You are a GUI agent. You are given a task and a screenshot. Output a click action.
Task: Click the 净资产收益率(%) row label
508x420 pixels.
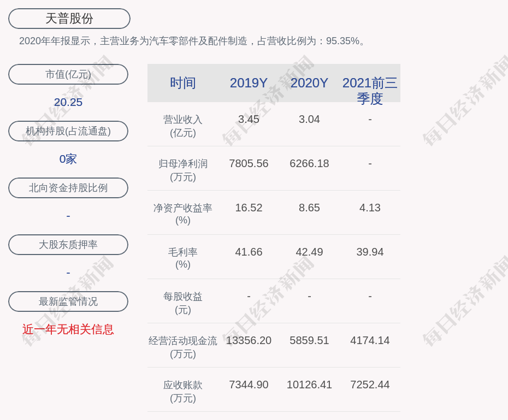point(183,214)
